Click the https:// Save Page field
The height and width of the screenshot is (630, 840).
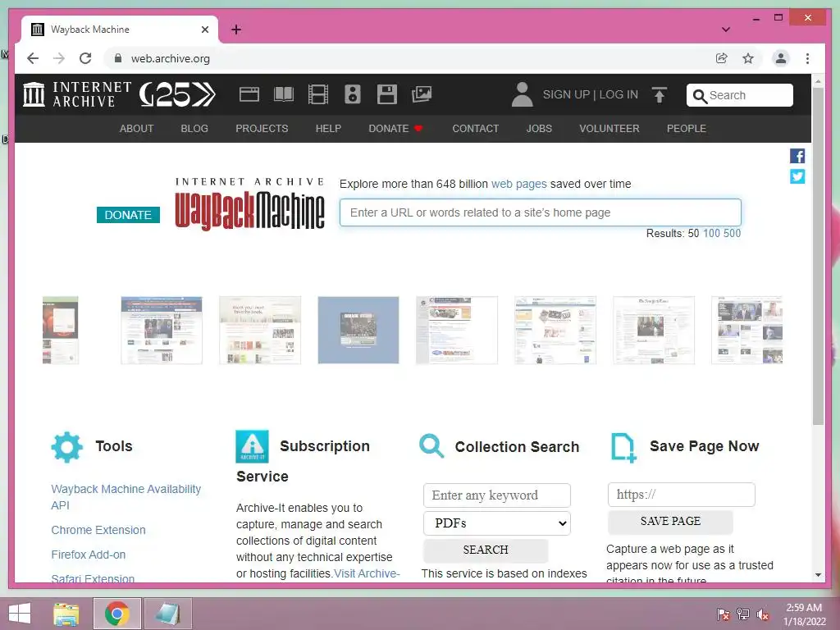click(x=681, y=495)
